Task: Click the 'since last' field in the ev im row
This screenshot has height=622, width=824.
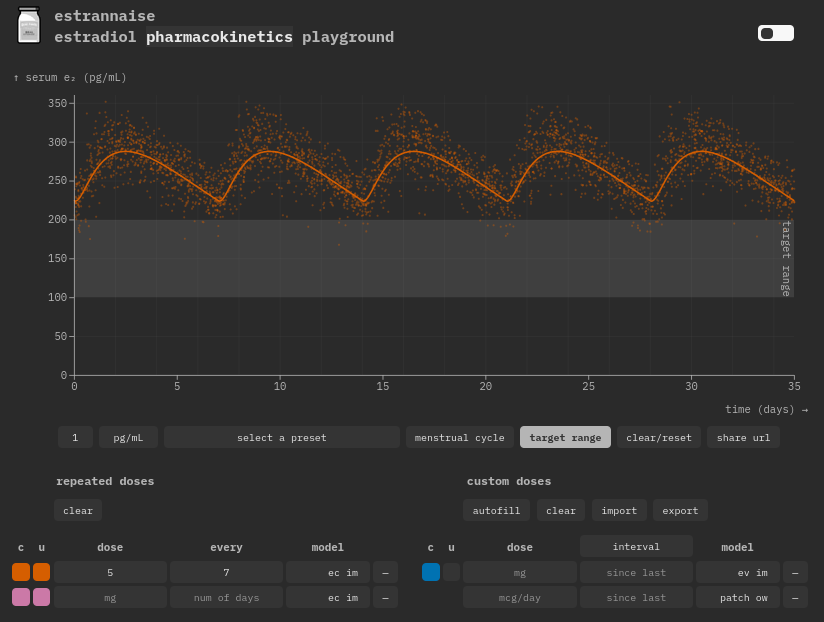Action: pos(636,572)
